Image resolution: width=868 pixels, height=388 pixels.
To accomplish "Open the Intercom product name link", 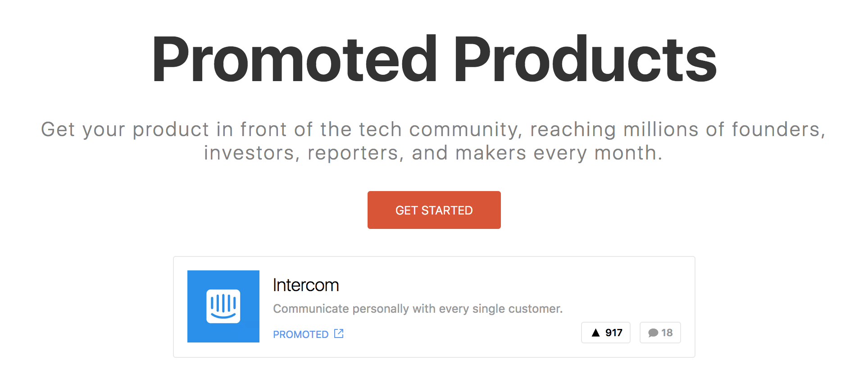I will [306, 284].
